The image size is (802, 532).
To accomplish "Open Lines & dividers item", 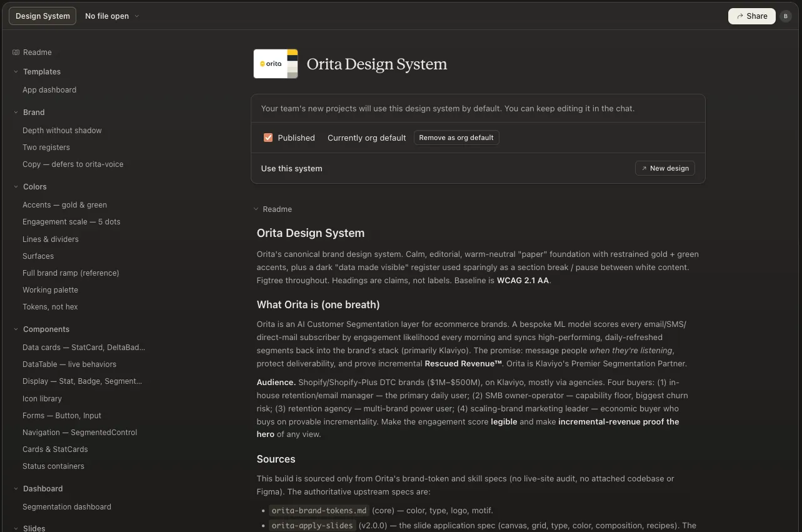I will point(51,239).
